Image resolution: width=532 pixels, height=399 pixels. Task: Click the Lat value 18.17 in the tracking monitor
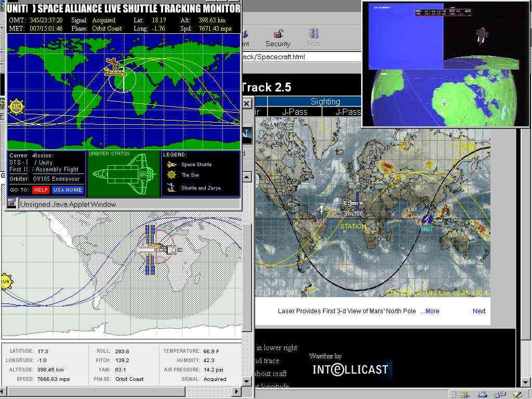(159, 20)
